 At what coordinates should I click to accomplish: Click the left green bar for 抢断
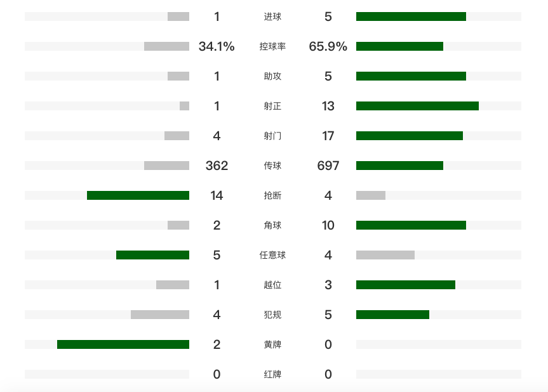tap(138, 195)
